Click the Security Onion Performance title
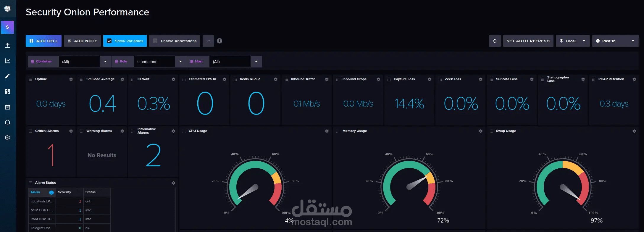This screenshot has width=644, height=232. point(87,12)
